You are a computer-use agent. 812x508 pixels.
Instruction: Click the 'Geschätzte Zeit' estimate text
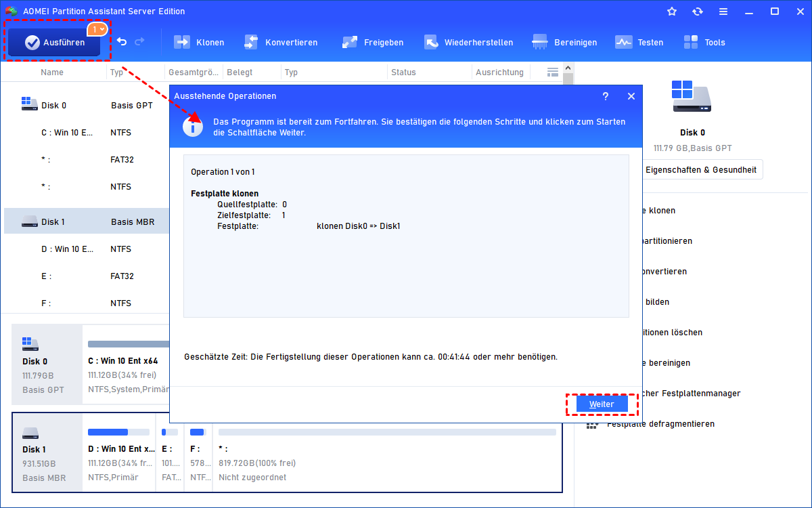(371, 356)
